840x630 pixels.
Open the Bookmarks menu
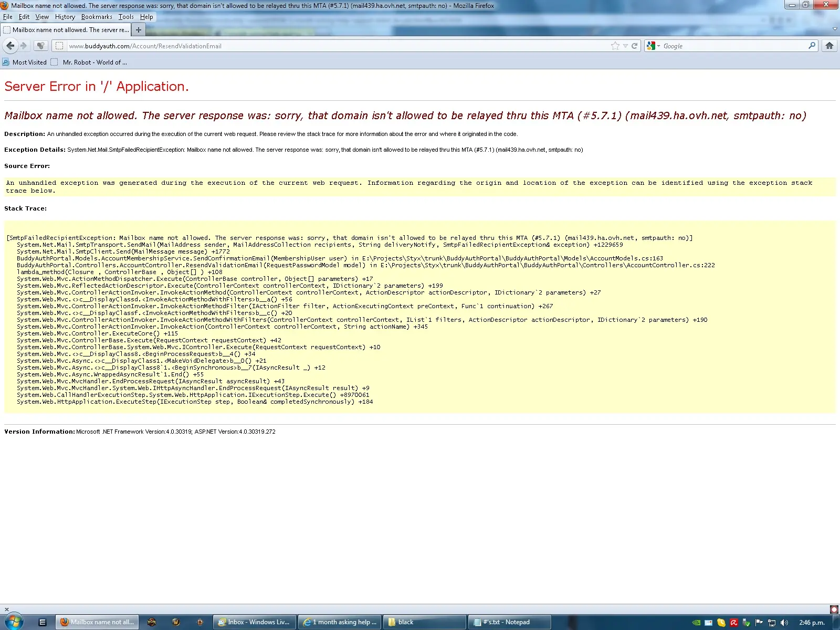(x=97, y=17)
